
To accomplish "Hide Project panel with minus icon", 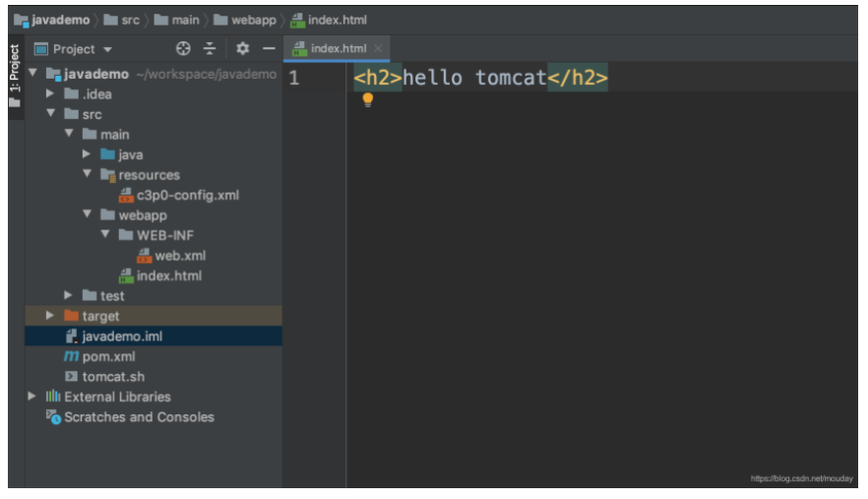I will (268, 49).
